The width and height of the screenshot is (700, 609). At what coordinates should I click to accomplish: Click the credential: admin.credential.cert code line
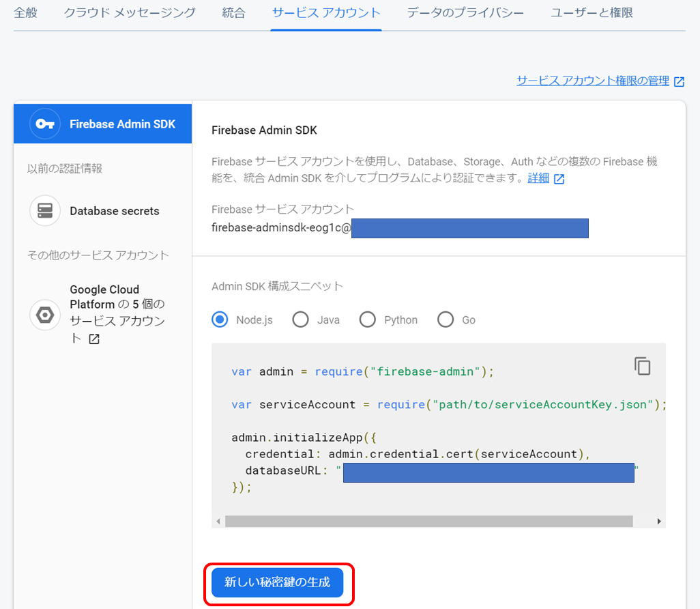click(x=418, y=454)
